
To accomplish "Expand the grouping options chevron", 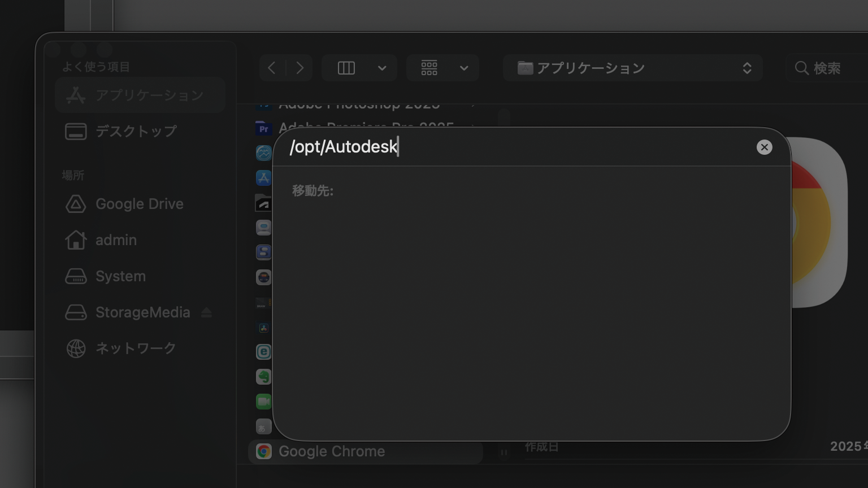I will click(x=464, y=68).
